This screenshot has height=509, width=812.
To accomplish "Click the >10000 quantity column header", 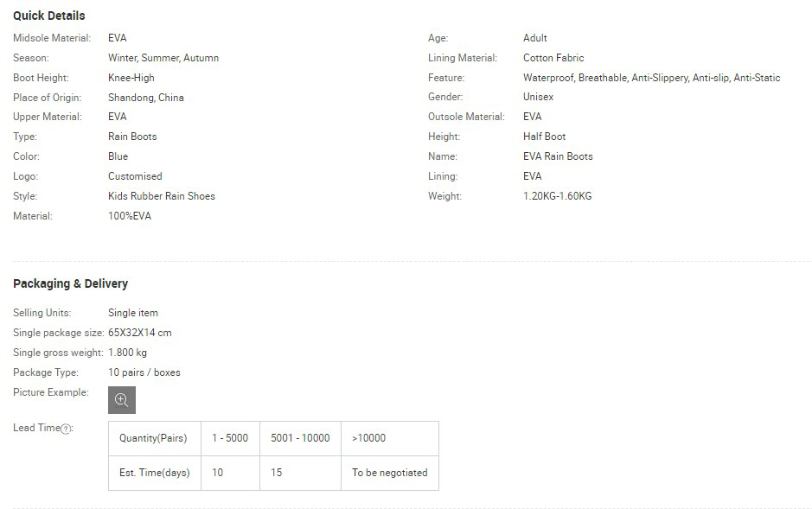I will point(390,438).
